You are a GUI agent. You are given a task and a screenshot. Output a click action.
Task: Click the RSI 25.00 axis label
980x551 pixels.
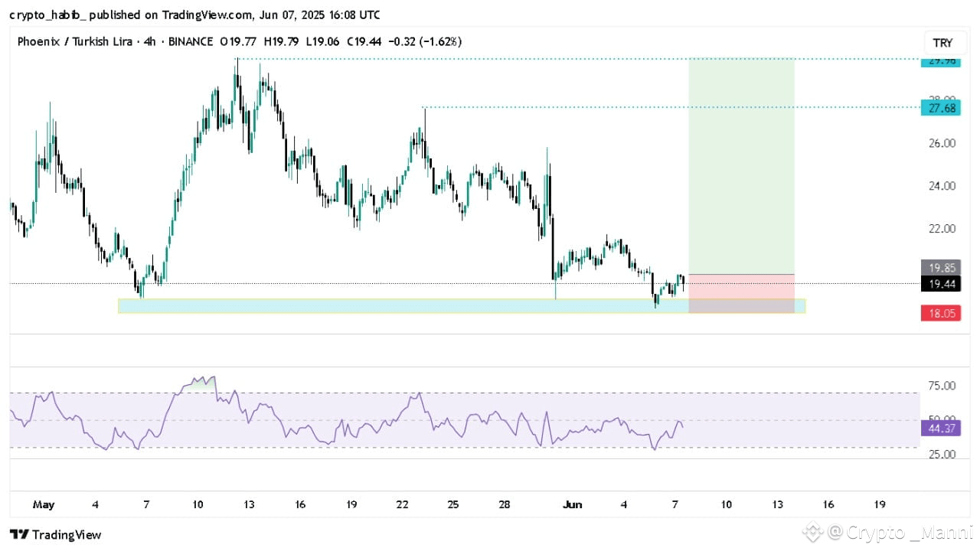tap(941, 455)
